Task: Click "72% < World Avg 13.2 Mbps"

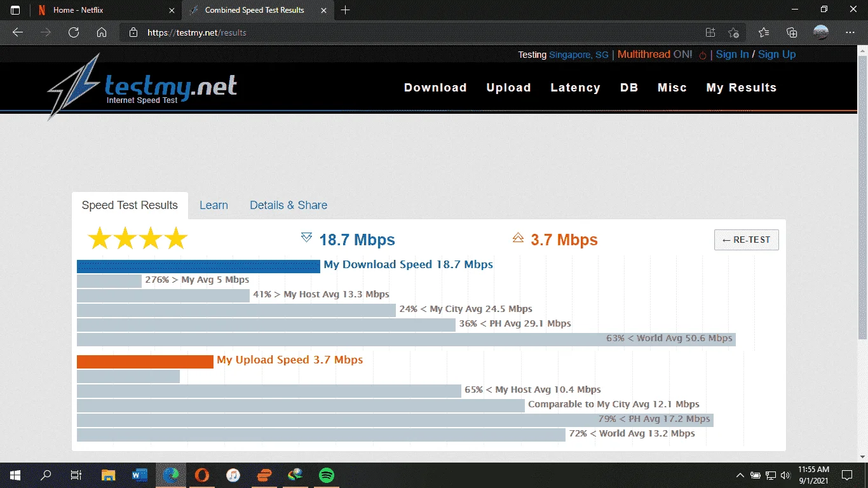Action: coord(632,433)
